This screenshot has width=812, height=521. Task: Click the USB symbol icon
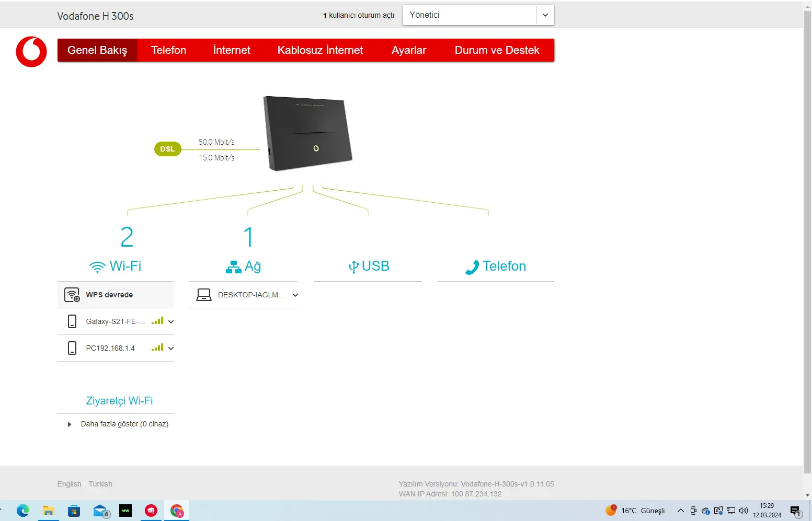pyautogui.click(x=353, y=267)
